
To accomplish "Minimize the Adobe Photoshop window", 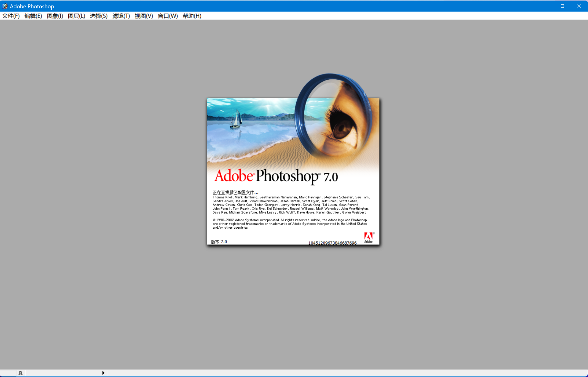I will pyautogui.click(x=546, y=6).
